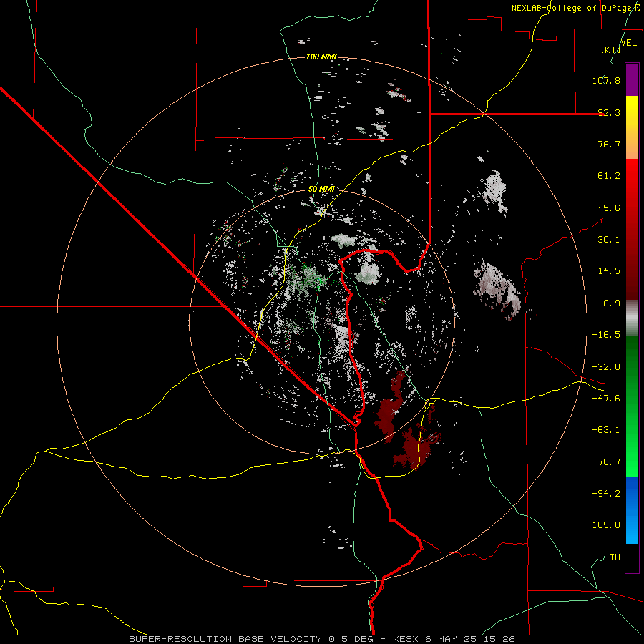
Task: Click the -94.2 velocity scale value
Action: point(606,494)
